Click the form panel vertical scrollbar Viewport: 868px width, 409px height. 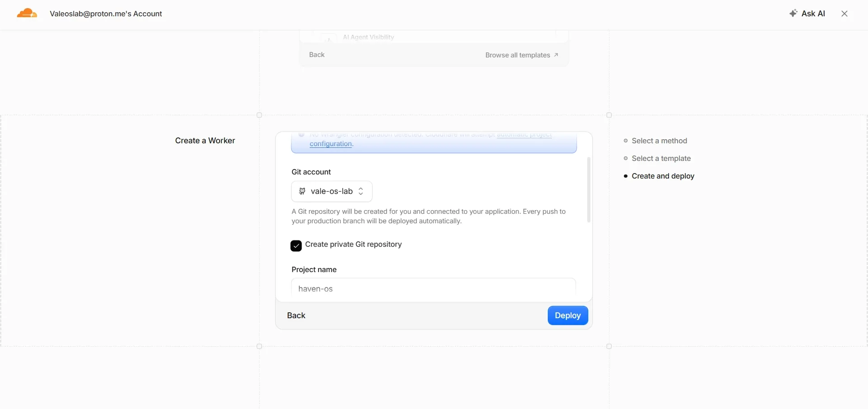coord(589,190)
